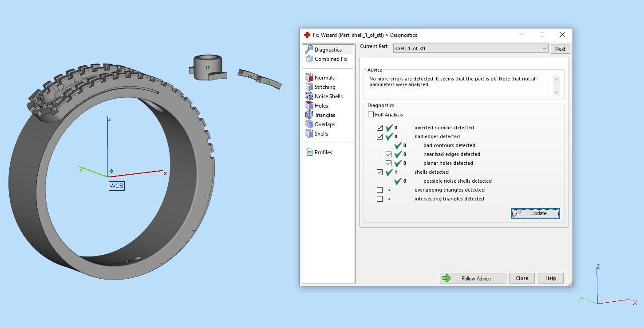This screenshot has height=328, width=644.
Task: Enable overlapping triangles detected checkbox
Action: pyautogui.click(x=379, y=190)
